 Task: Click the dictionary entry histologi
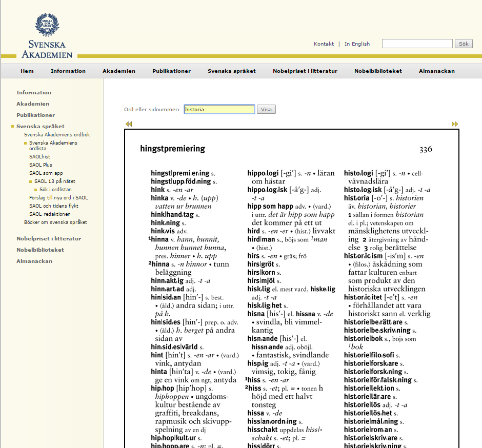358,173
